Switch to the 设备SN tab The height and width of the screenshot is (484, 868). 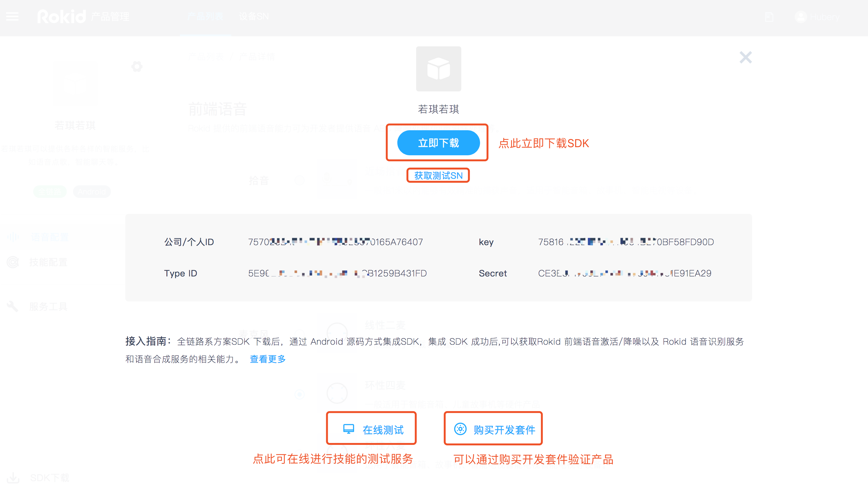click(x=254, y=17)
